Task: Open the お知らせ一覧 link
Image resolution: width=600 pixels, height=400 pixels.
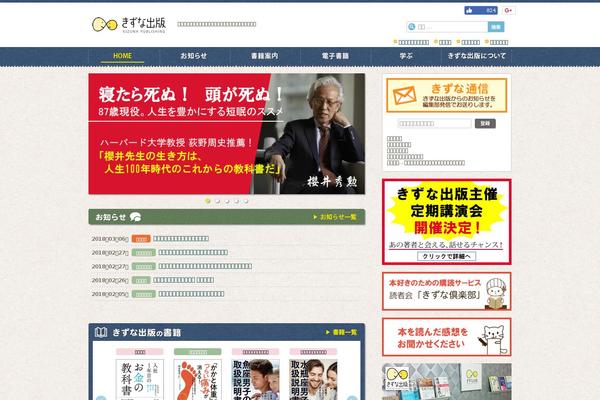Action: coord(335,217)
